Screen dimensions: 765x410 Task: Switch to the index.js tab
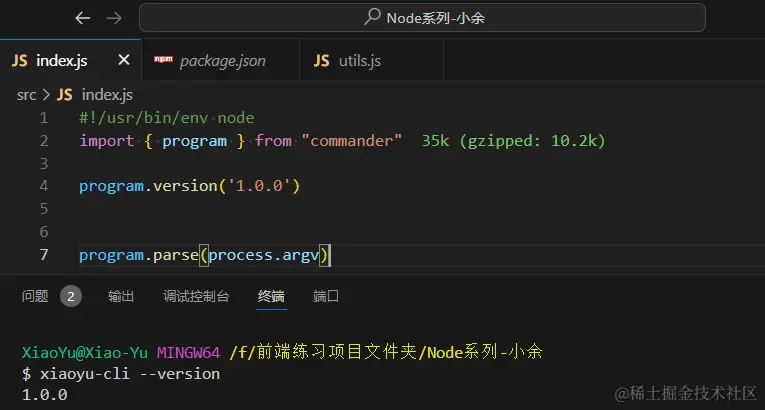pos(71,60)
